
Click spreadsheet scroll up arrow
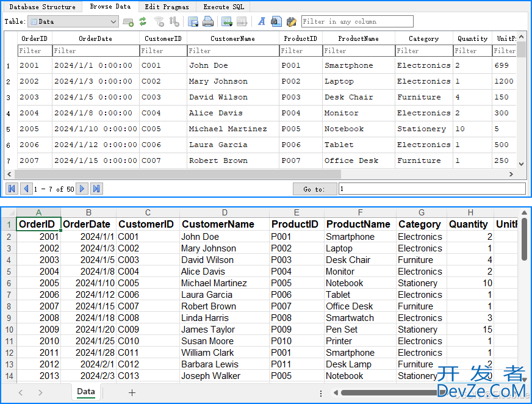[x=524, y=213]
